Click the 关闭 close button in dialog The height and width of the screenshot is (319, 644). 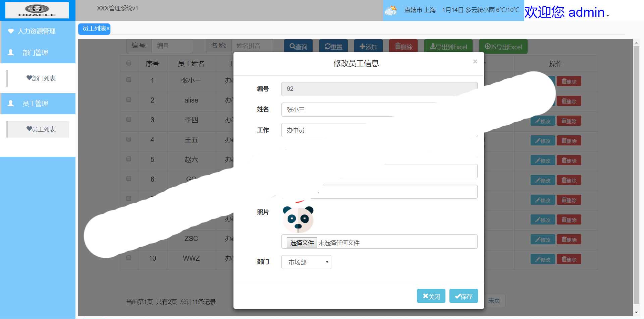[x=431, y=296]
